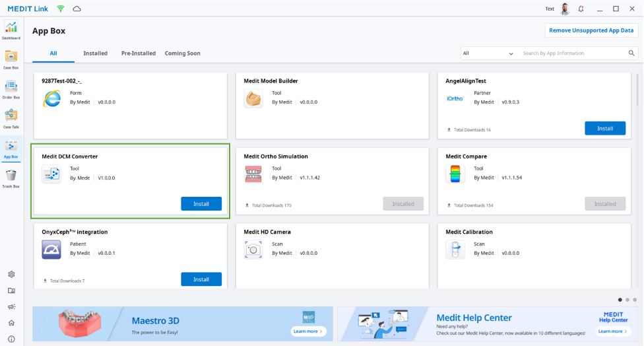Open the Pre-Installed tab
The image size is (644, 346).
pos(139,53)
